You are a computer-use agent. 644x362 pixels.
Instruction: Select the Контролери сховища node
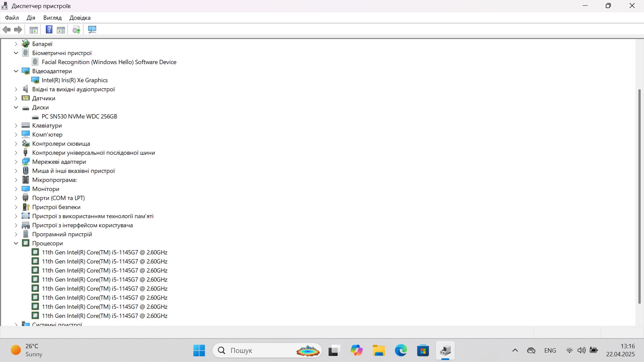[x=61, y=144]
